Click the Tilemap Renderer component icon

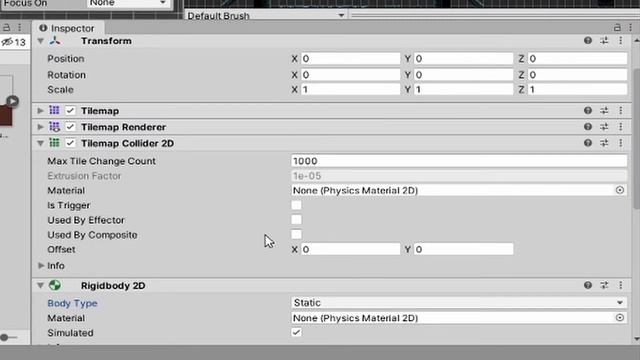pyautogui.click(x=54, y=127)
